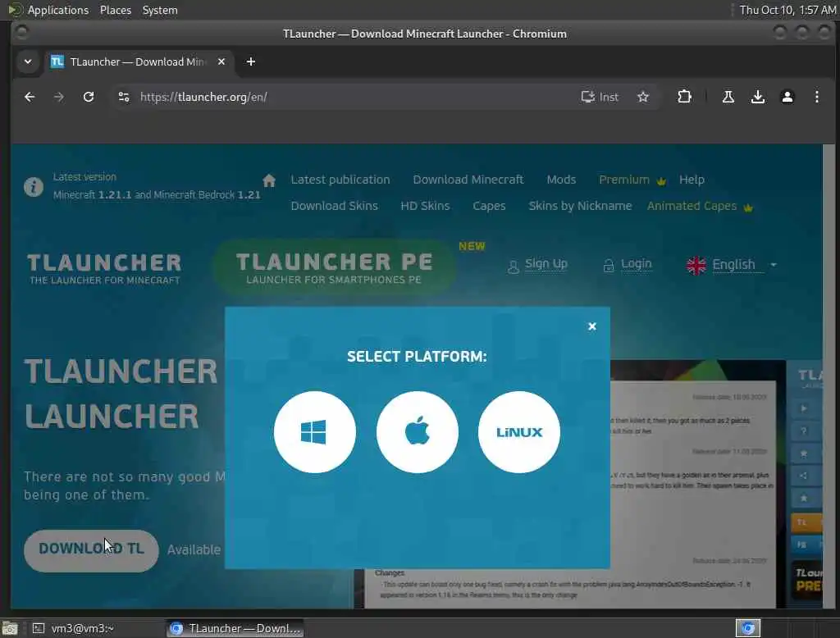The width and height of the screenshot is (840, 638).
Task: View site information icon in address bar
Action: (x=124, y=97)
